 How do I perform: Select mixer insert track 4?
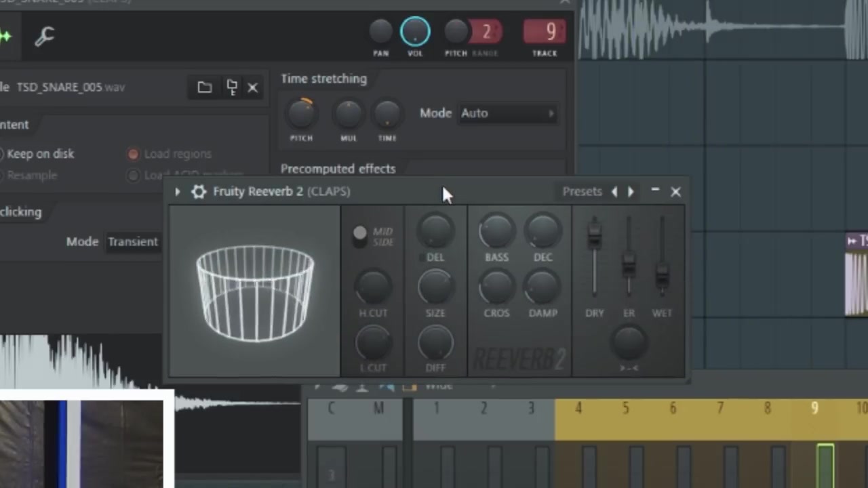pos(578,409)
